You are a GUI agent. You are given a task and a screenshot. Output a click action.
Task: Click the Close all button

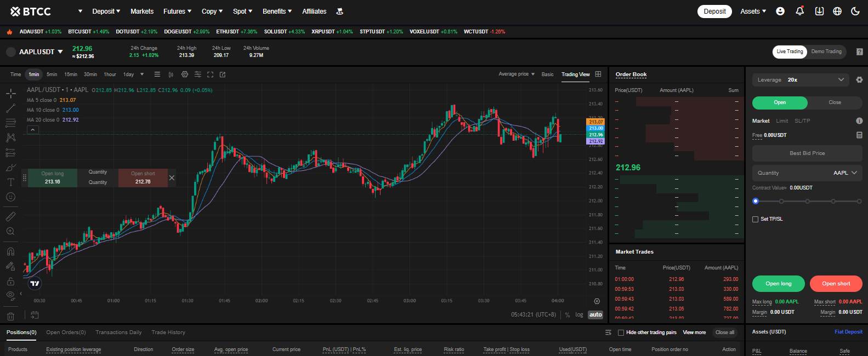tap(724, 332)
